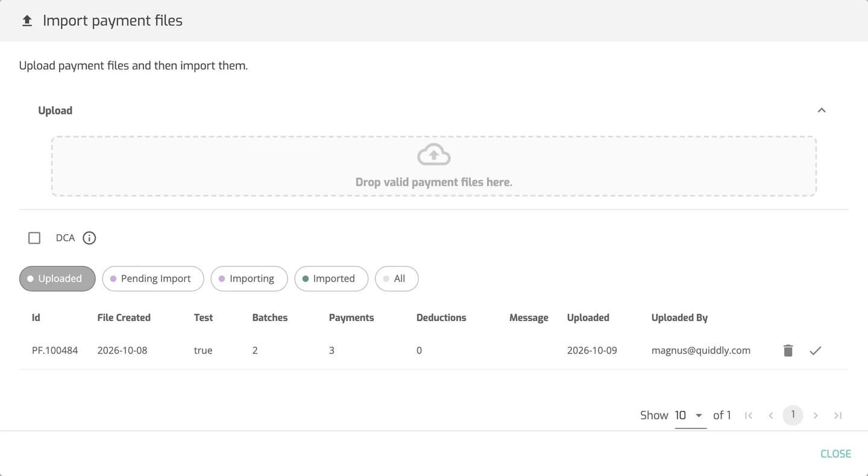Click the Id column header
868x476 pixels.
coord(36,318)
